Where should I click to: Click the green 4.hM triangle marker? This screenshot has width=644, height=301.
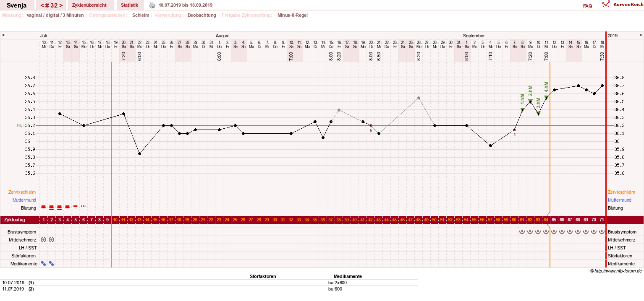coord(546,98)
